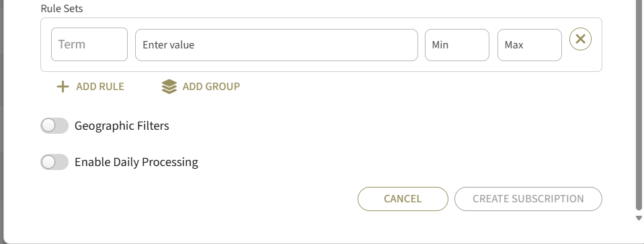Image resolution: width=644 pixels, height=244 pixels.
Task: Click the dialog's vertical scrollbar thumb
Action: [x=639, y=105]
